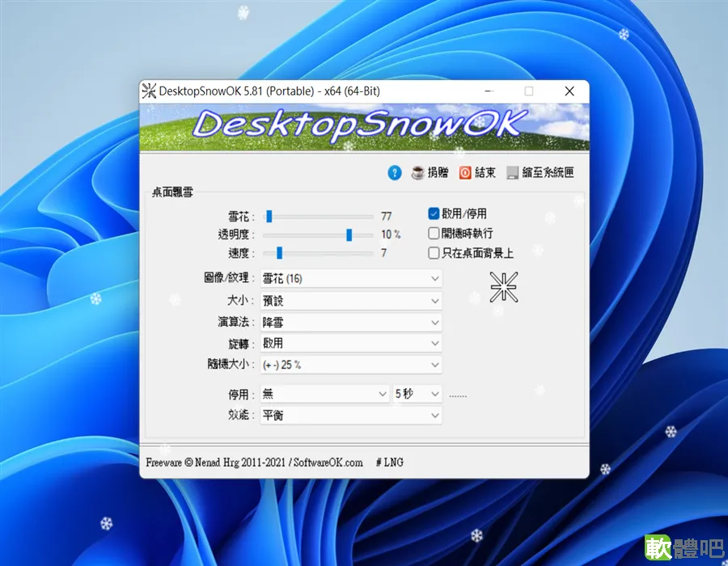The height and width of the screenshot is (566, 728).
Task: Click the 透明度 value 10 %
Action: [391, 234]
